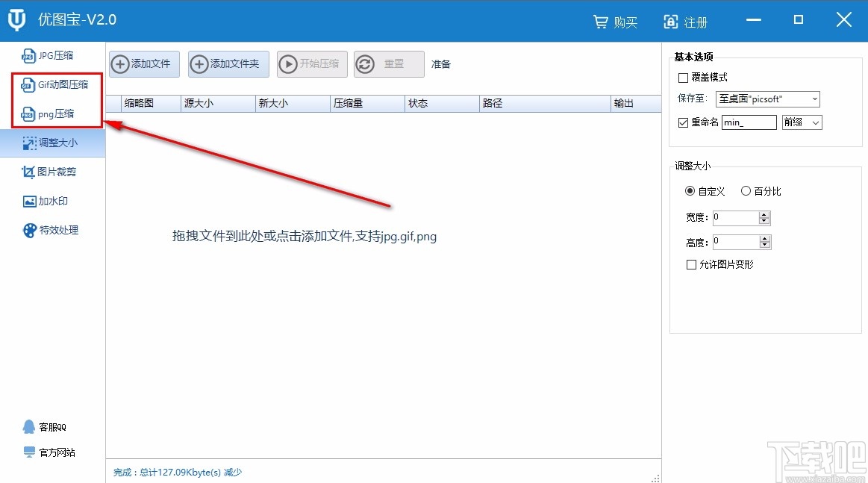Toggle the 重命名 checkbox off
The image size is (868, 483).
pos(684,122)
